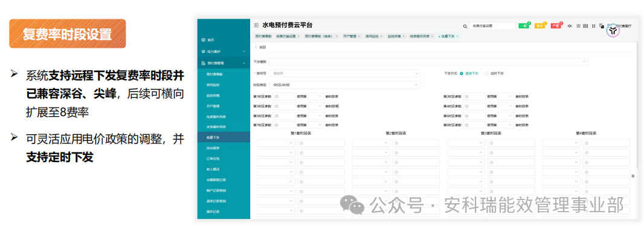Open 操作记录 in the sidebar
644x231 pixels.
click(224, 212)
